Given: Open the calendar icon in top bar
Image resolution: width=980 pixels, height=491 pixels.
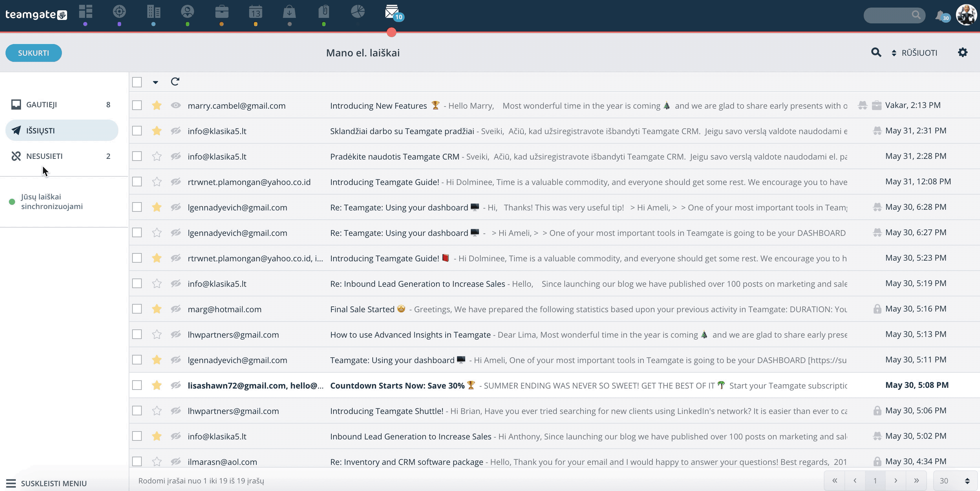Looking at the screenshot, I should point(256,12).
